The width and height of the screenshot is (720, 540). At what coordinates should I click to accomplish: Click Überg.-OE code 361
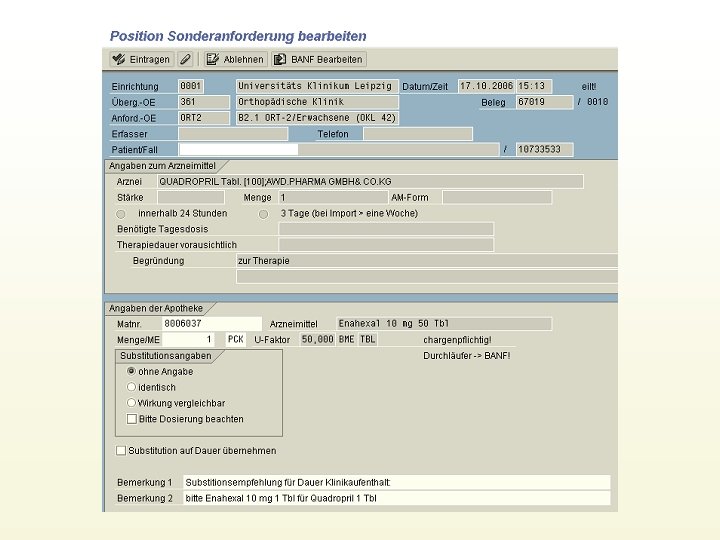coord(204,102)
